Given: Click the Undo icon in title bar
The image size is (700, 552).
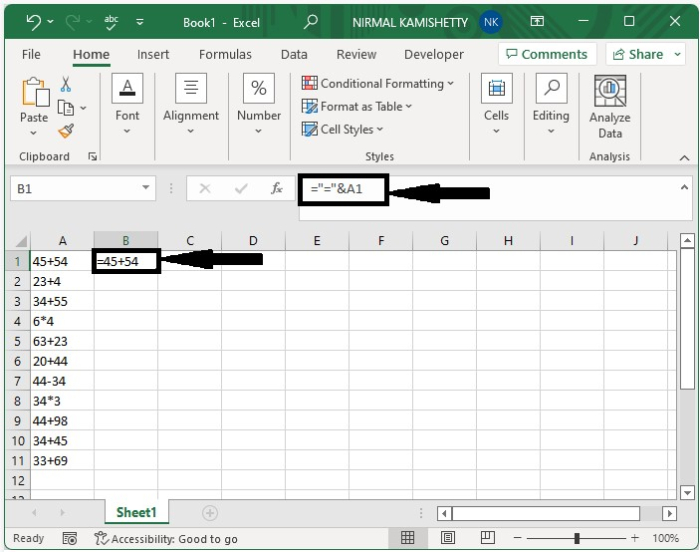Looking at the screenshot, I should pos(33,21).
